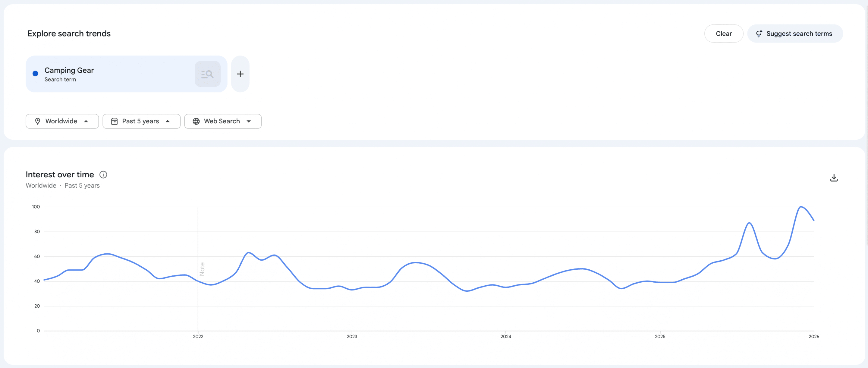Click the 2025 label on time axis
The image size is (868, 368).
click(x=660, y=336)
